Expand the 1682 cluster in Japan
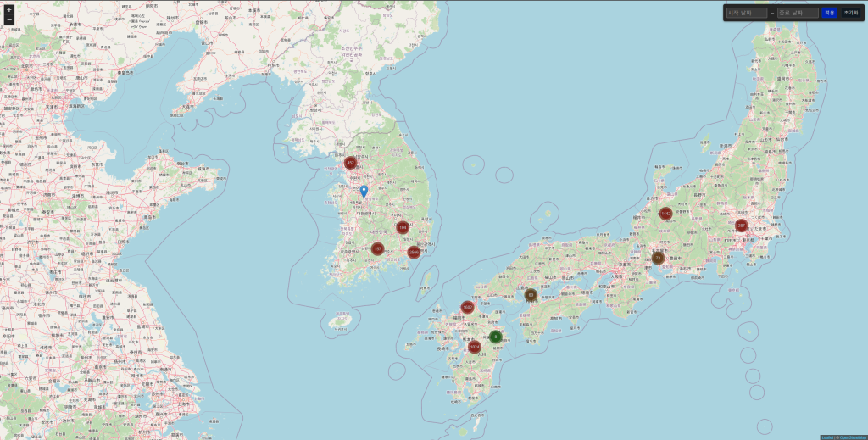The height and width of the screenshot is (440, 868). (467, 307)
